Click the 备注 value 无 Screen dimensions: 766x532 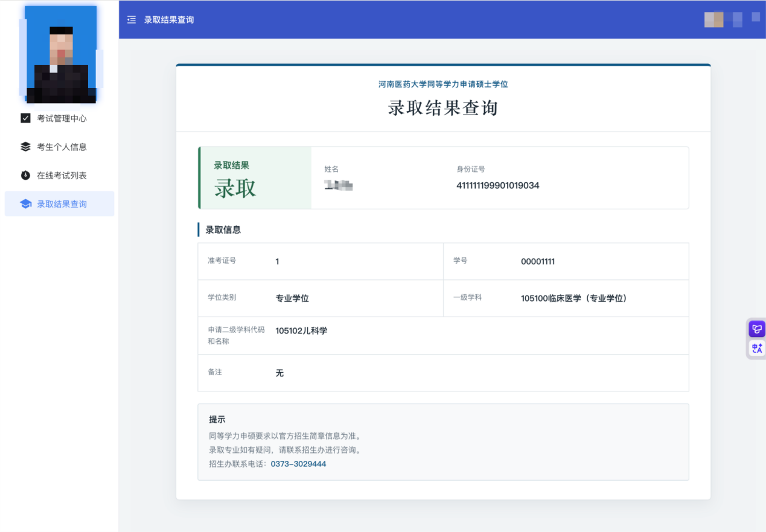click(x=279, y=373)
